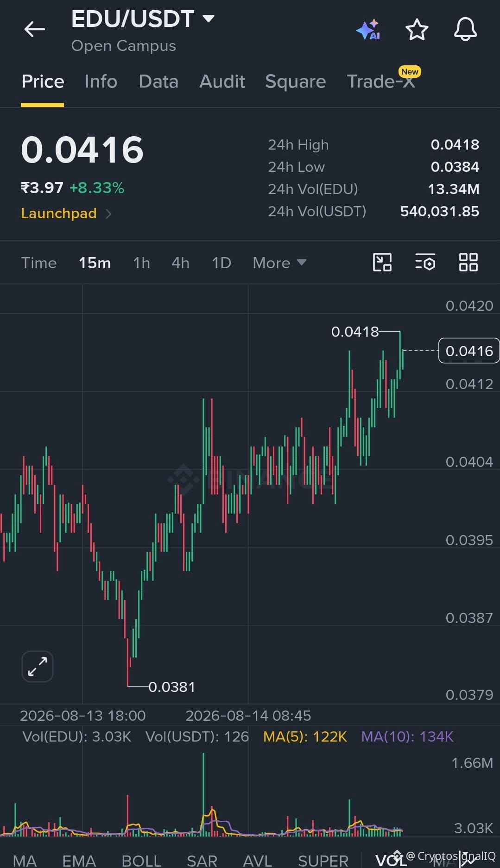Click the chart high marker 0.0418
This screenshot has height=868, width=500.
pos(355,332)
